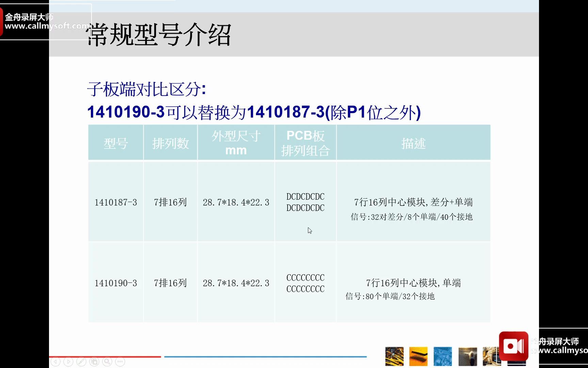Click 7排16列 in the 1410187-3 row
588x368 pixels.
click(170, 202)
